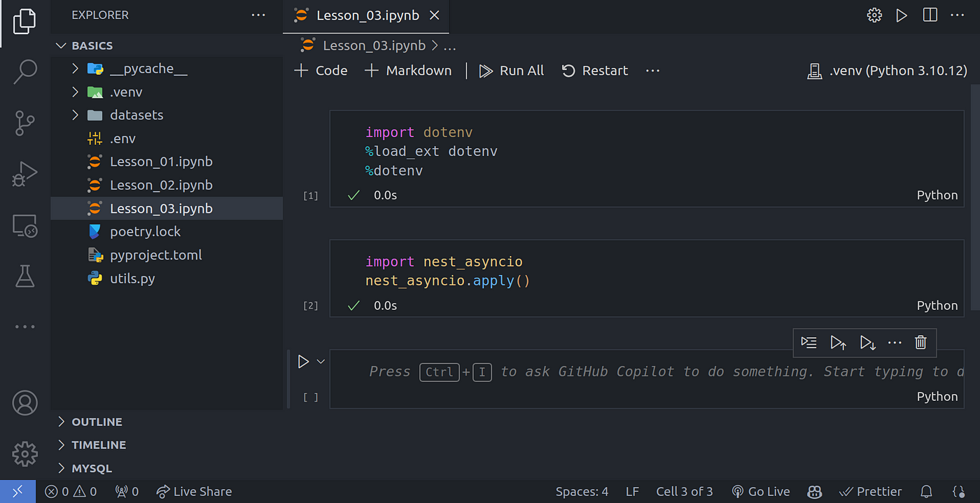The height and width of the screenshot is (503, 980).
Task: Execute cell and below icon
Action: click(x=867, y=342)
